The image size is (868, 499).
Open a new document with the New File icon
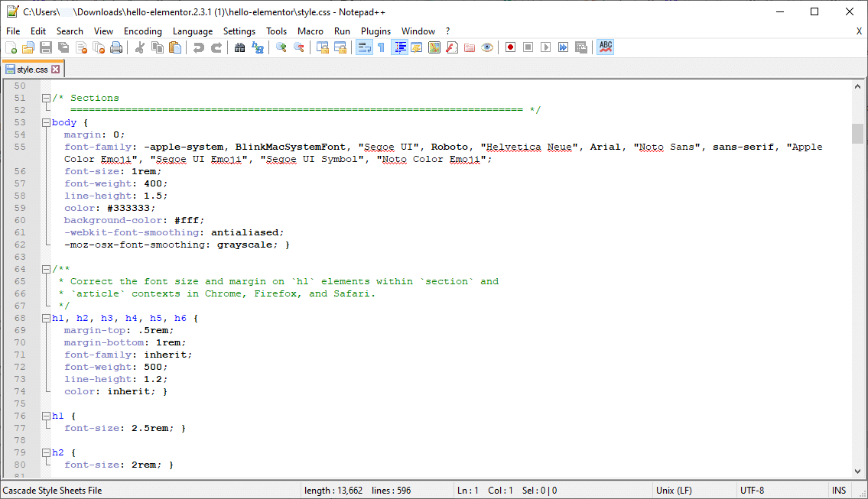point(11,47)
